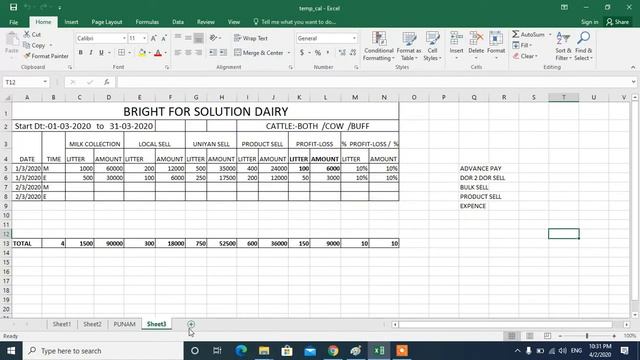Toggle italic formatting

pos(91,53)
